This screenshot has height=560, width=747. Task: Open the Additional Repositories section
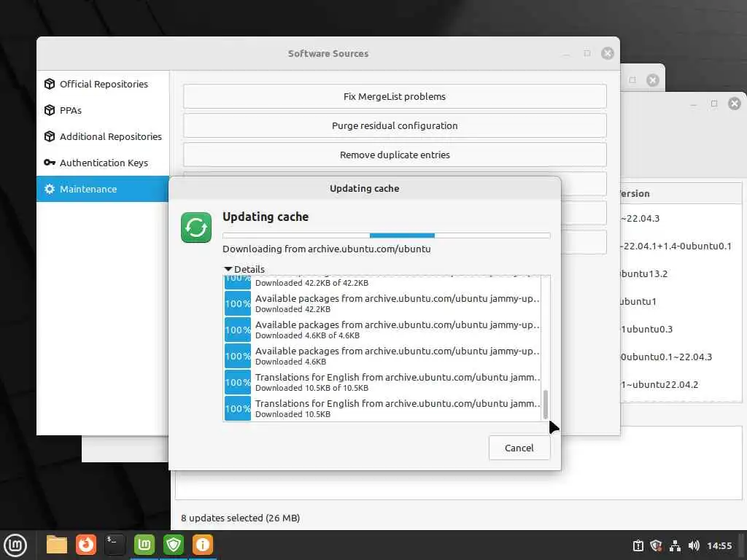103,136
